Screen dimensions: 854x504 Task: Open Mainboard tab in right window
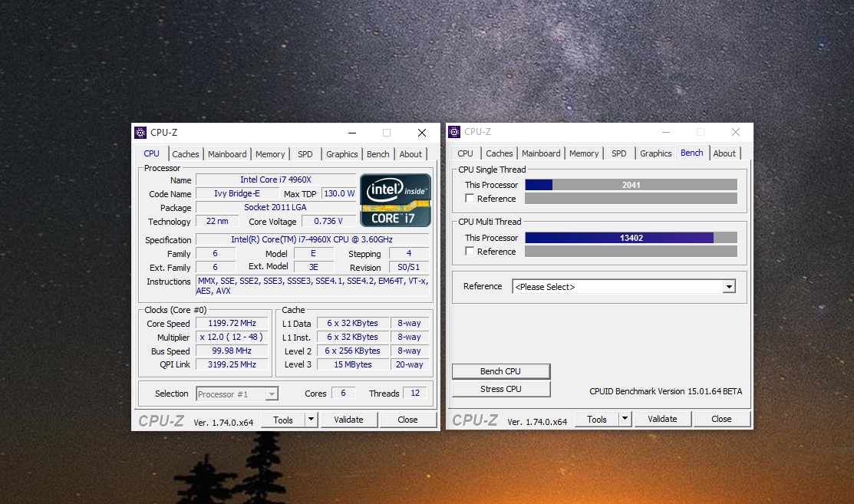tap(541, 153)
